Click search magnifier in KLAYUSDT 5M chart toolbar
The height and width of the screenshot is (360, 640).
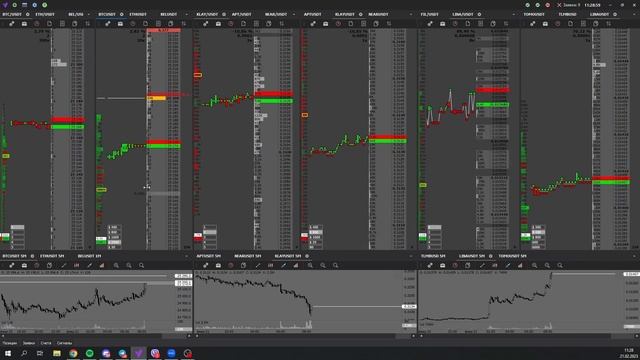(x=336, y=266)
